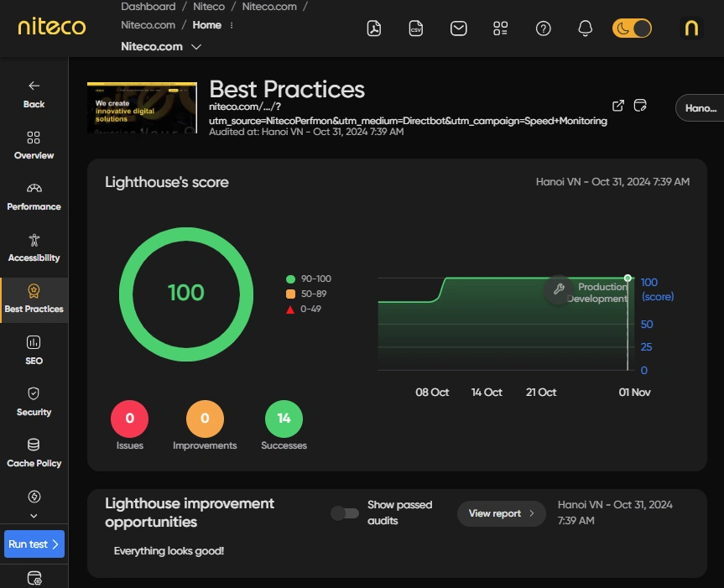Screen dimensions: 724x588
Task: Toggle Show passed audits switch
Action: (x=345, y=513)
